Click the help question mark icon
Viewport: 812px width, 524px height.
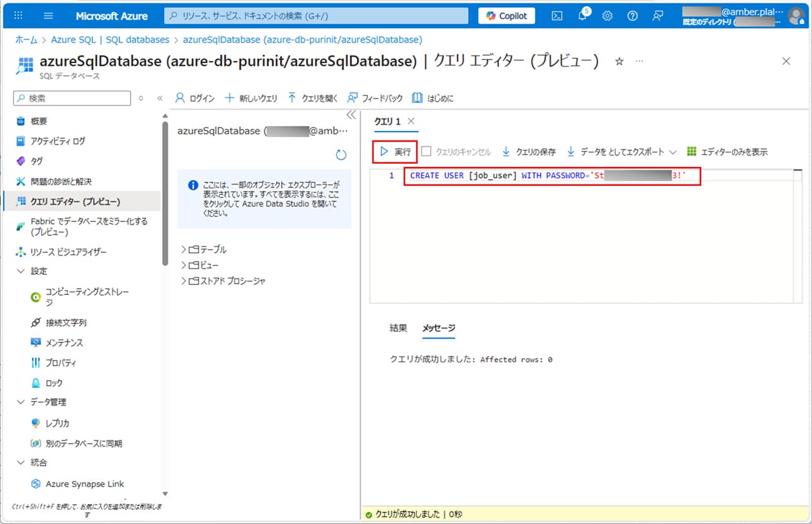[633, 16]
